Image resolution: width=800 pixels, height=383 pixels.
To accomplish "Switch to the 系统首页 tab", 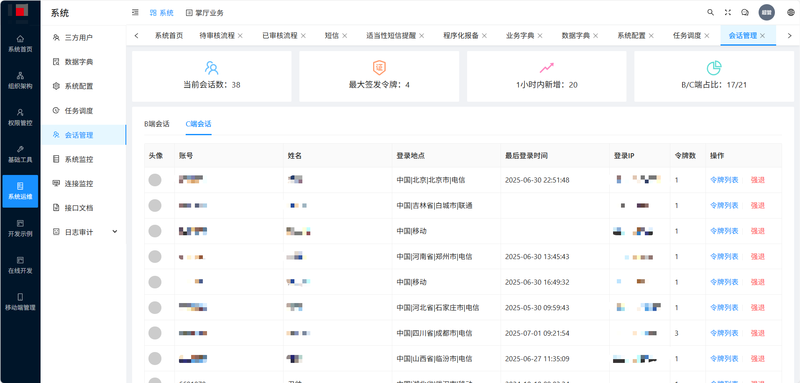I will click(x=169, y=36).
